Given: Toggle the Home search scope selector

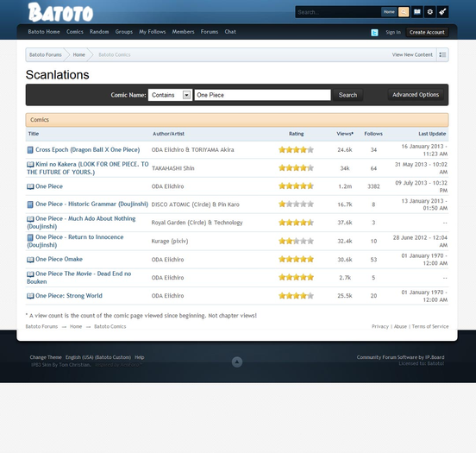Looking at the screenshot, I should click(x=389, y=12).
